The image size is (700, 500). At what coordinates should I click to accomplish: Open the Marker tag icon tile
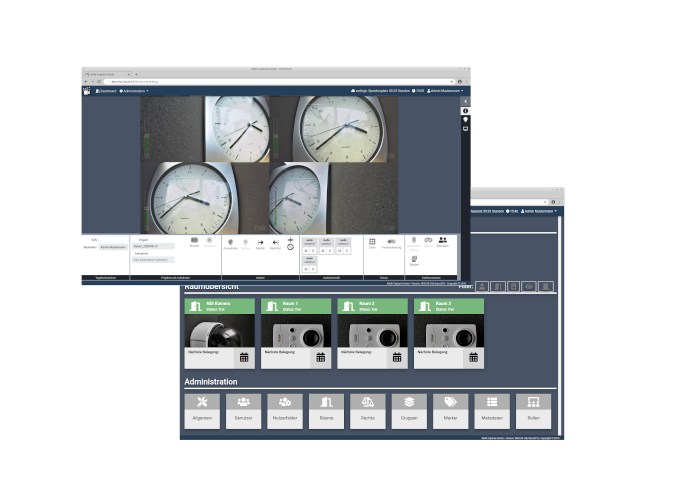pyautogui.click(x=450, y=410)
